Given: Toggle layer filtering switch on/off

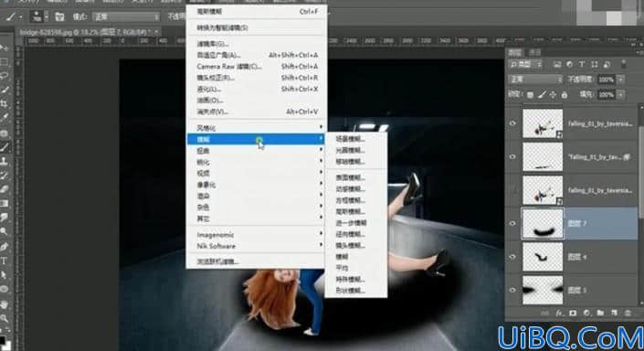Looking at the screenshot, I should point(624,64).
